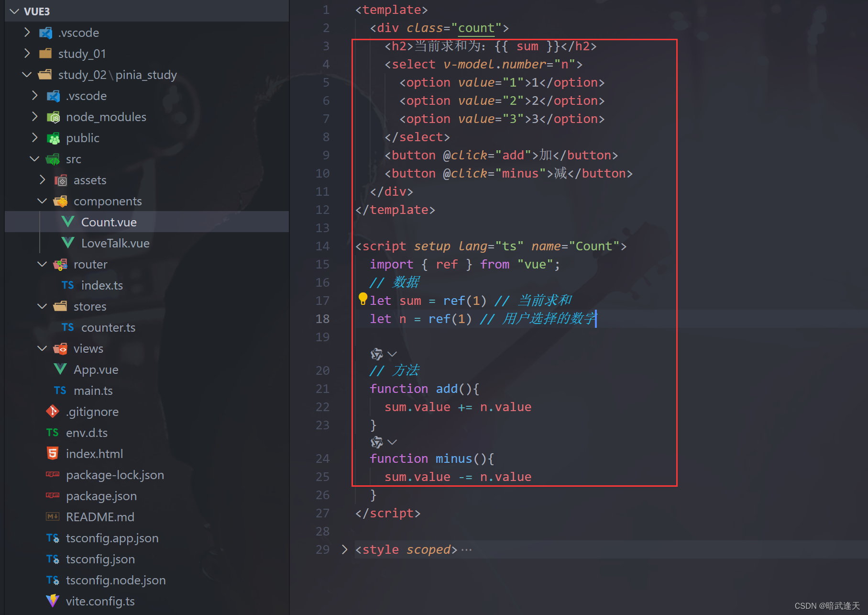Click the option value="2" line
Screen dimensions: 868x615
click(502, 101)
